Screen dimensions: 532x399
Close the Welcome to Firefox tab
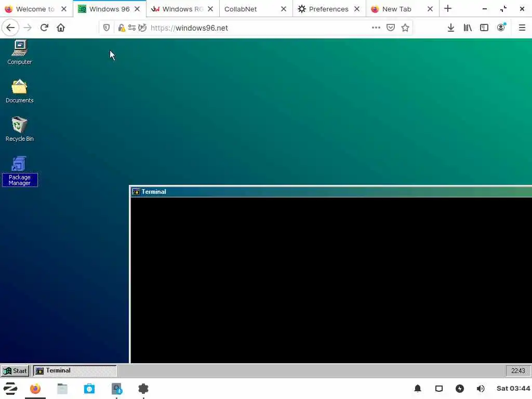point(64,9)
